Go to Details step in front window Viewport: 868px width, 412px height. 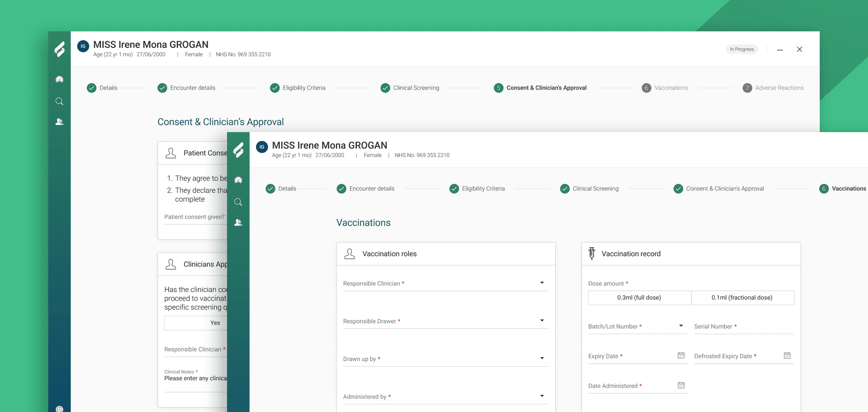point(281,188)
